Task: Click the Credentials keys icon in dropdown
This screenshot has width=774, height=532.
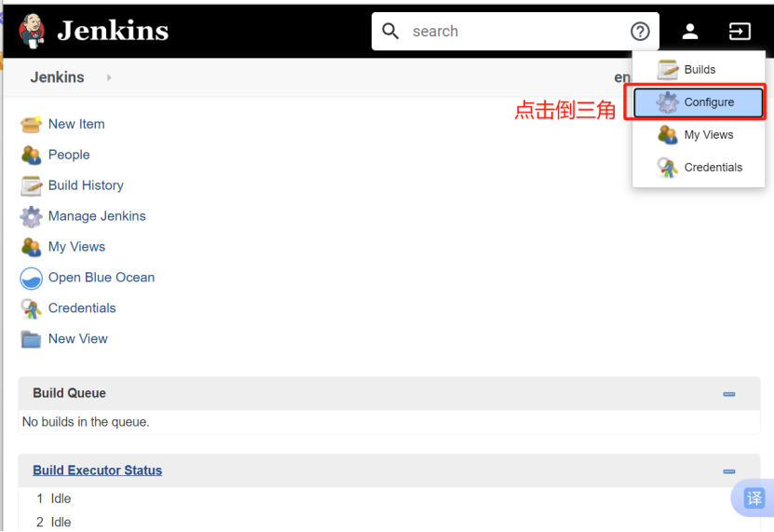Action: (668, 168)
